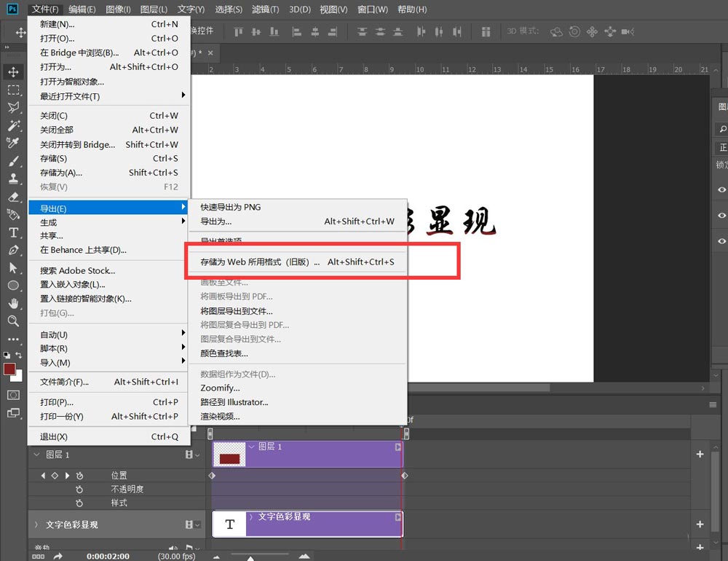Reset default foreground and background colors
Screen dimensions: 728x561
7,355
